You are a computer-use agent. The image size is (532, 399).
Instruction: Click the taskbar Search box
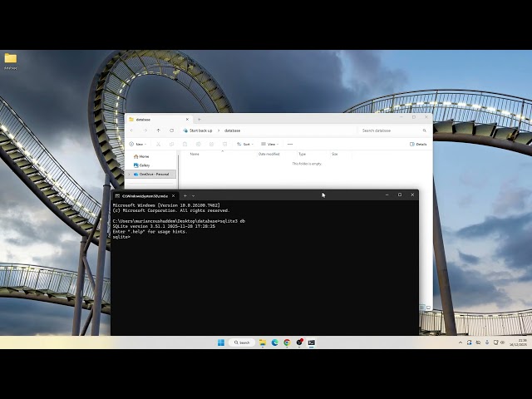click(x=242, y=342)
